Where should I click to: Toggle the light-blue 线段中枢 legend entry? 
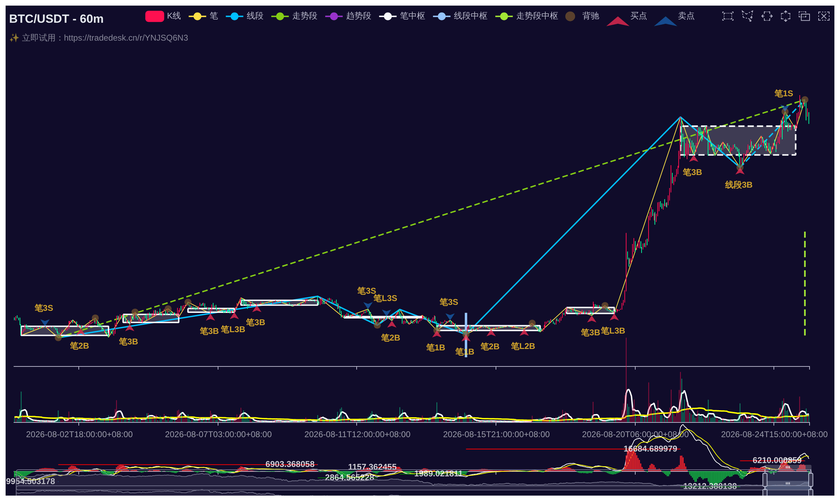(x=460, y=16)
